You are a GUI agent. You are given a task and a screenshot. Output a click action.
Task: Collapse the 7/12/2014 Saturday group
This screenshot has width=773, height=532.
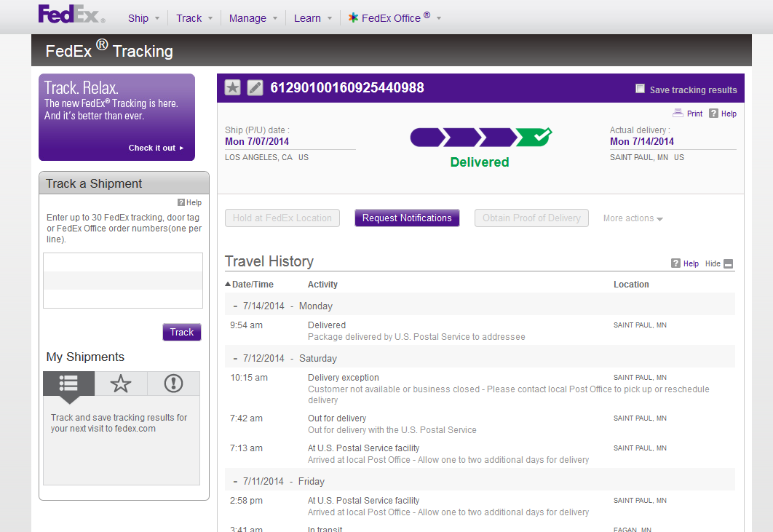coord(235,359)
